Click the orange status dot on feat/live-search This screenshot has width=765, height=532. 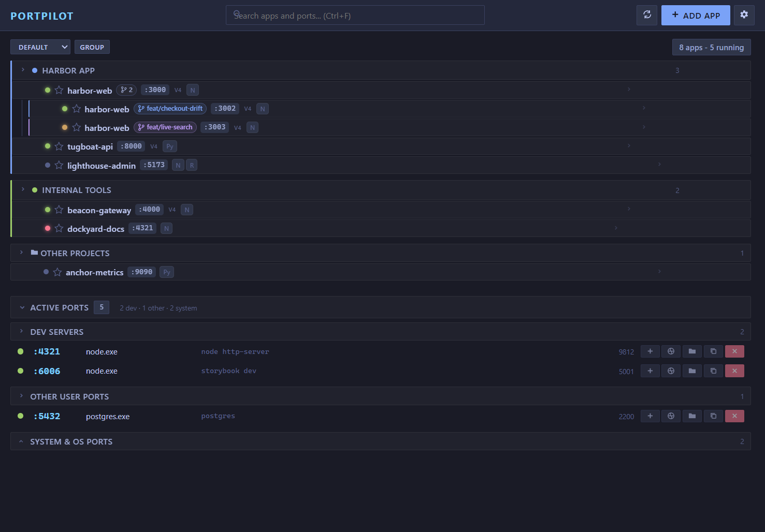[x=65, y=127]
